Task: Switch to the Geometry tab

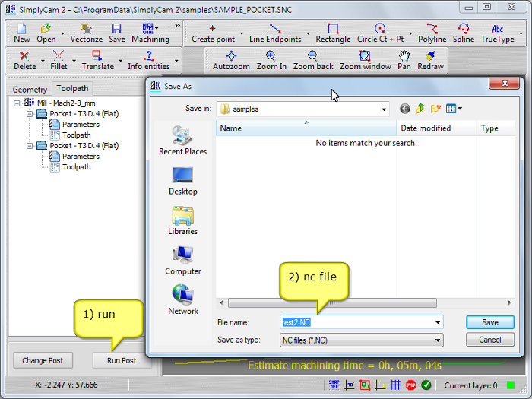Action: point(30,89)
